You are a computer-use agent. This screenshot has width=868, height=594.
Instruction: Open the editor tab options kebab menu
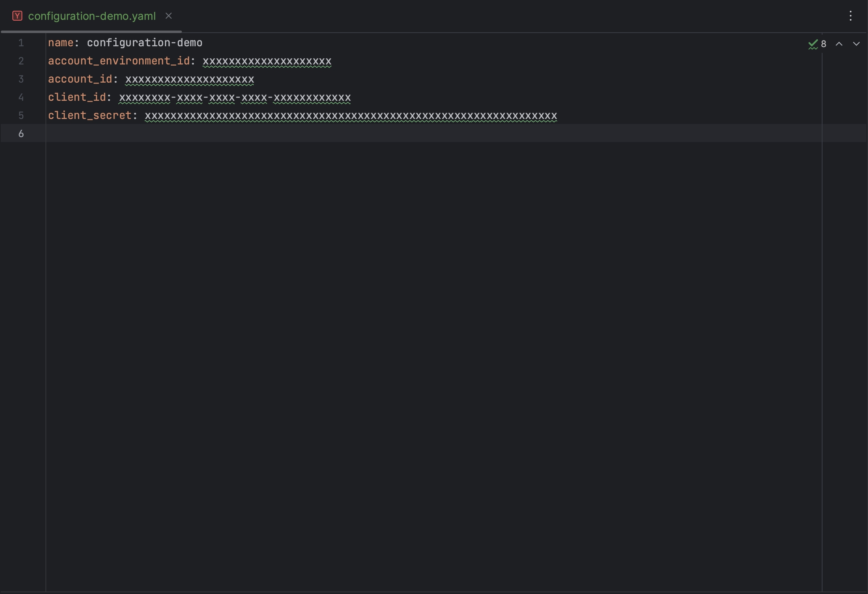tap(850, 16)
